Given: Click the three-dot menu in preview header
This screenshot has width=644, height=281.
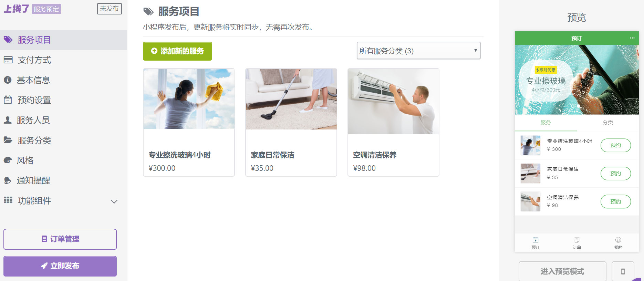Looking at the screenshot, I should pos(632,38).
